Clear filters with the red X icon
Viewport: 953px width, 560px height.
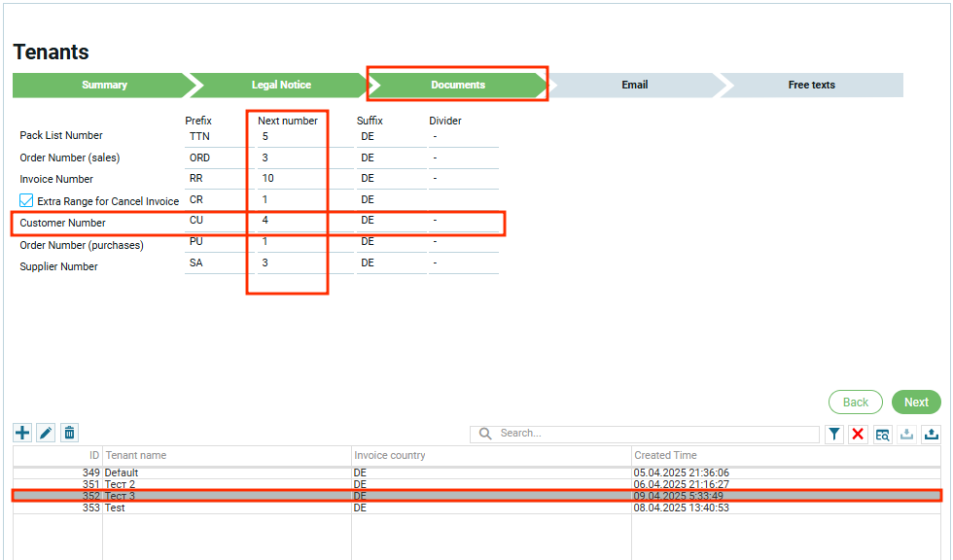pyautogui.click(x=858, y=435)
